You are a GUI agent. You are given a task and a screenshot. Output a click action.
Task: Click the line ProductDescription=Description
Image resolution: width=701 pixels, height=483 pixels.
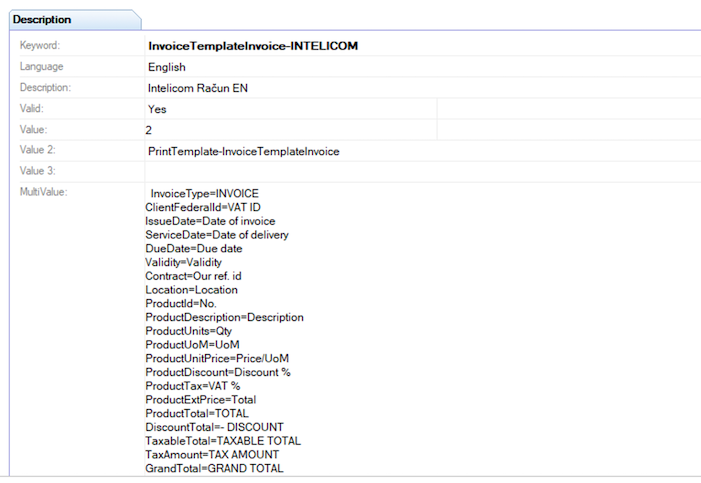tap(224, 318)
